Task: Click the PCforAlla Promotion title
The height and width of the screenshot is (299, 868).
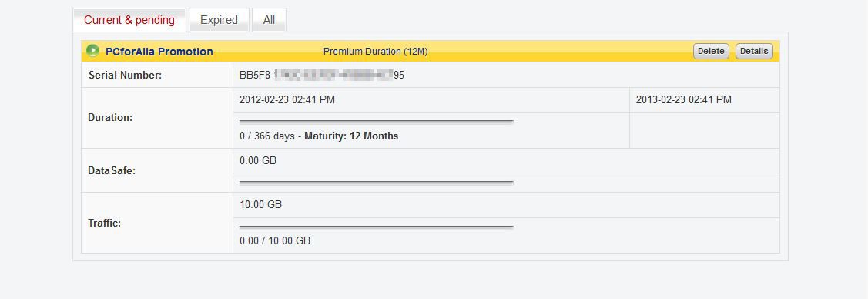Action: (159, 52)
